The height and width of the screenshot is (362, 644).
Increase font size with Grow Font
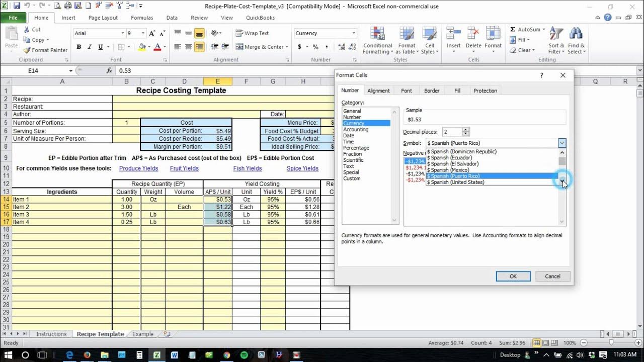coord(152,33)
